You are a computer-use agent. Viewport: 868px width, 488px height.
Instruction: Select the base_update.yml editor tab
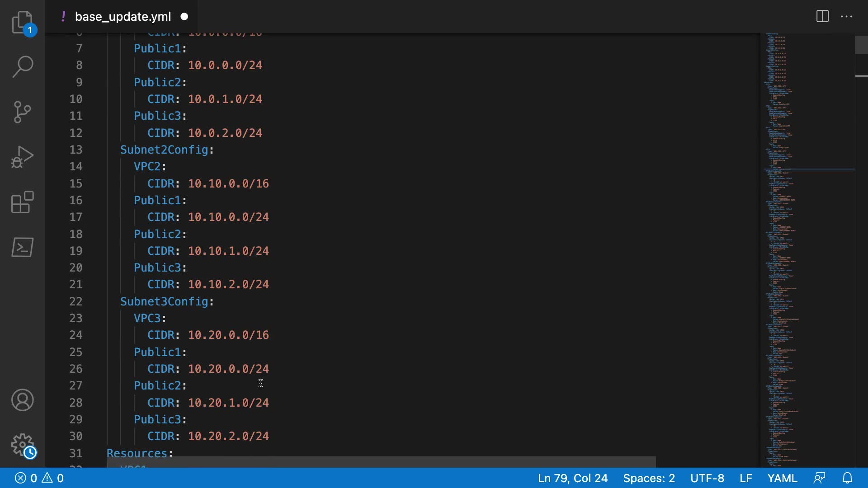123,17
